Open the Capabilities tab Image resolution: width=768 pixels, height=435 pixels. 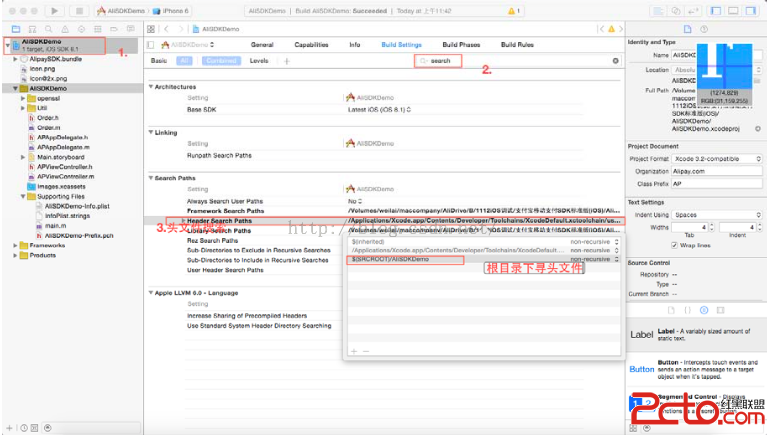click(311, 45)
